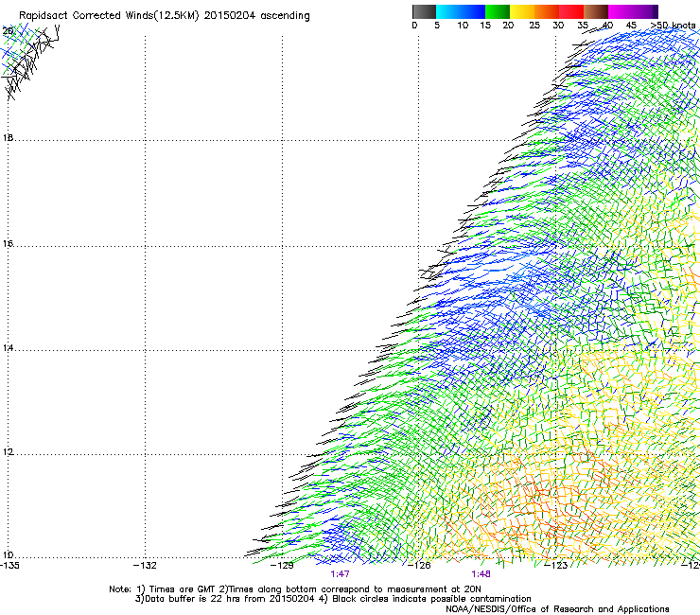Click the '25' legend tick label
Viewport: 700px width, 615px height.
coord(534,26)
